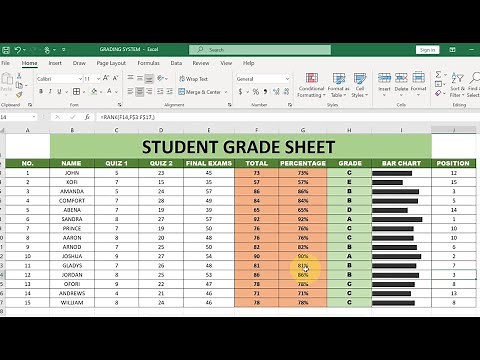Switch to the View tab
This screenshot has height=360, width=480.
226,63
